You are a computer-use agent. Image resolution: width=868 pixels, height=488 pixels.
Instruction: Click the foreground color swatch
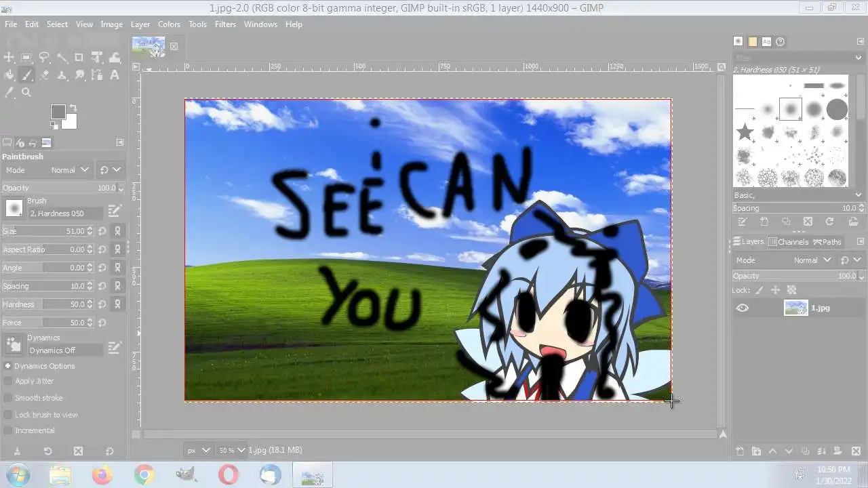click(x=58, y=111)
